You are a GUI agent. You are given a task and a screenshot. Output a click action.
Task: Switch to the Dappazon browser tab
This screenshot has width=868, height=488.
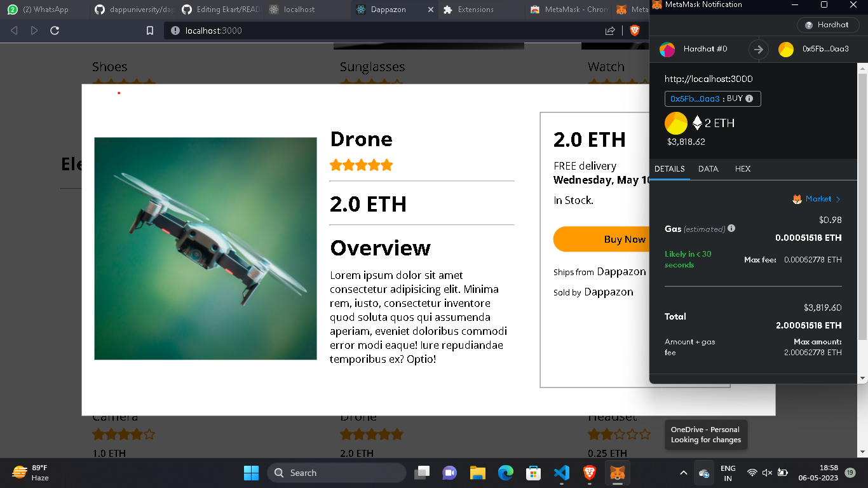point(388,10)
